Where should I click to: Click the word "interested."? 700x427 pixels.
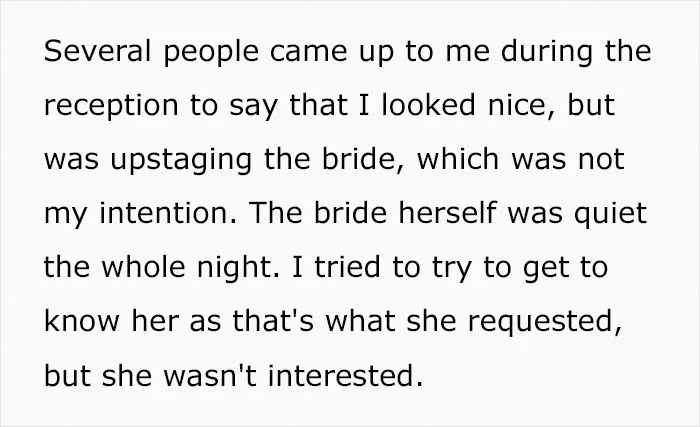click(x=345, y=375)
